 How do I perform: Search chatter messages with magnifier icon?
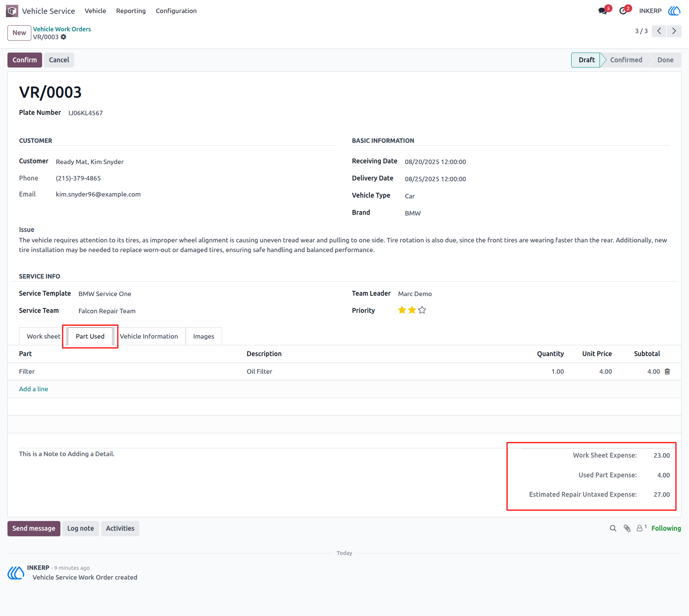point(613,528)
